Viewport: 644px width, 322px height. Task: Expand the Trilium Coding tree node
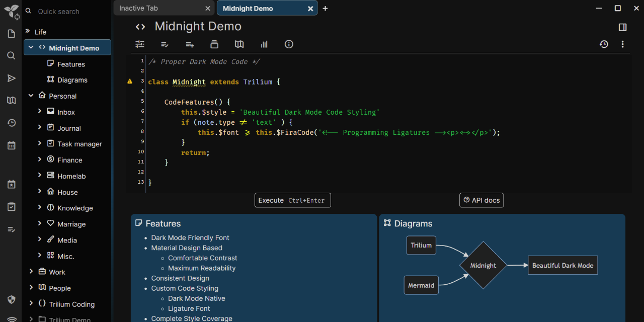point(31,303)
